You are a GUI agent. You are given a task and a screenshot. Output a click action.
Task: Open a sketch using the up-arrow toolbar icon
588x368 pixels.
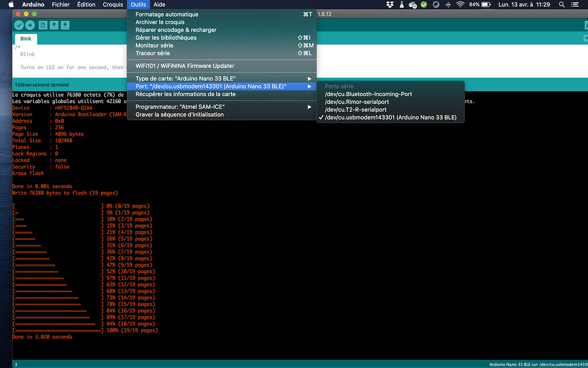[54, 25]
